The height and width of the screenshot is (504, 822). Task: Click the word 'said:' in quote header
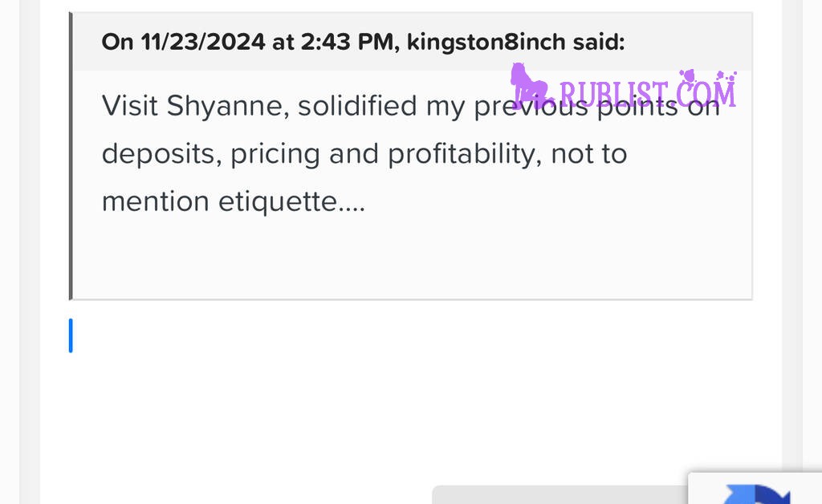coord(599,42)
